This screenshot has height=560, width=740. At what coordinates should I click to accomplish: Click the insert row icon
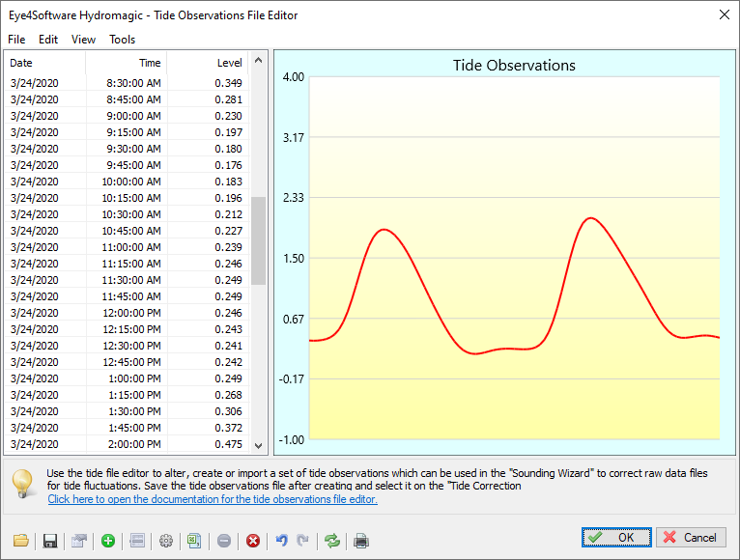(x=137, y=540)
